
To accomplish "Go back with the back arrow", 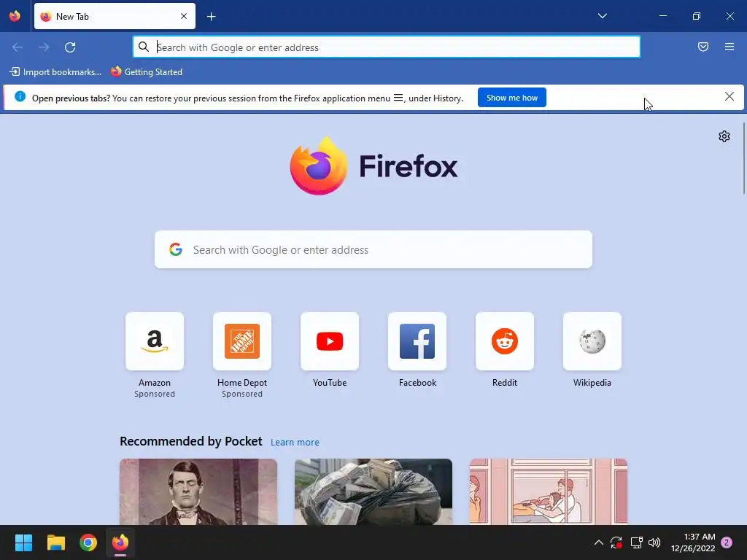I will coord(18,47).
